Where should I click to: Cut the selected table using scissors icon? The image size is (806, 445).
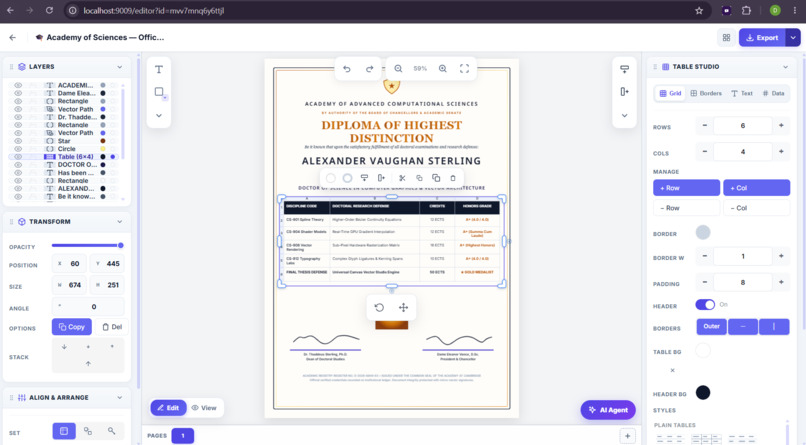click(x=402, y=178)
